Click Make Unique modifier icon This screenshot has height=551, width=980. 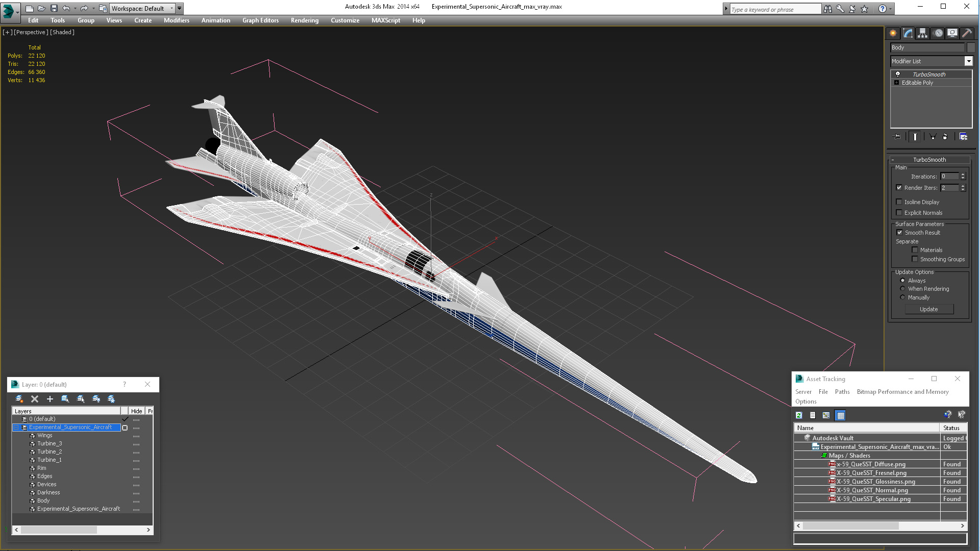pyautogui.click(x=933, y=137)
